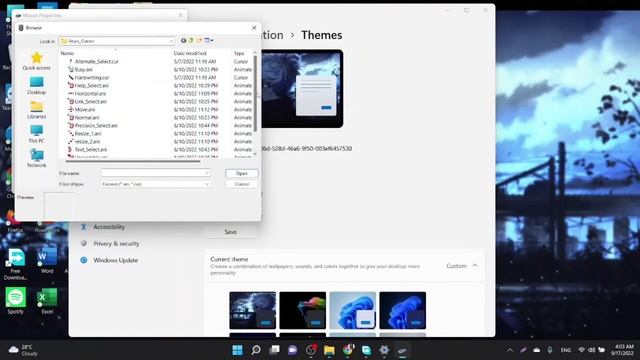
Task: Open the Spotify desktop shortcut
Action: (x=16, y=301)
